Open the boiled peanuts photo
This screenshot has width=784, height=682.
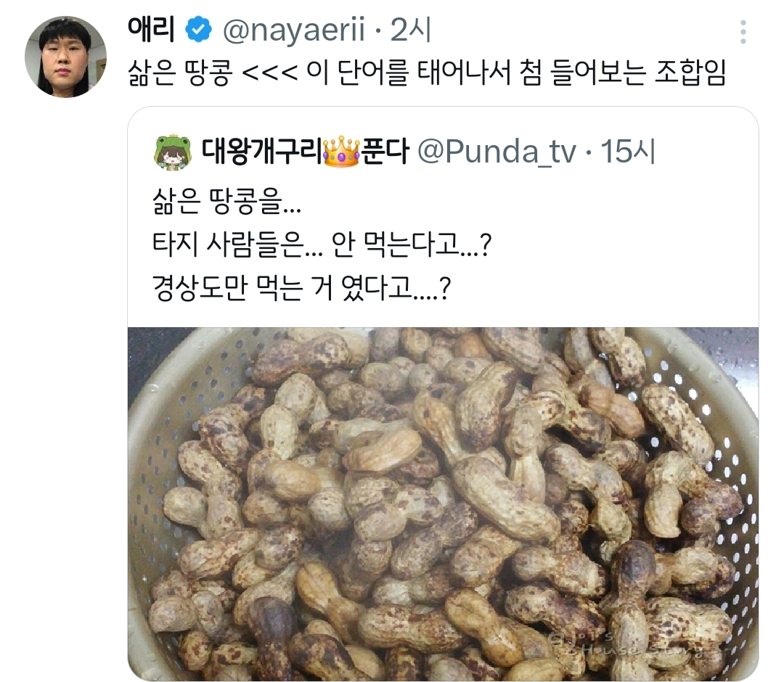[x=443, y=504]
